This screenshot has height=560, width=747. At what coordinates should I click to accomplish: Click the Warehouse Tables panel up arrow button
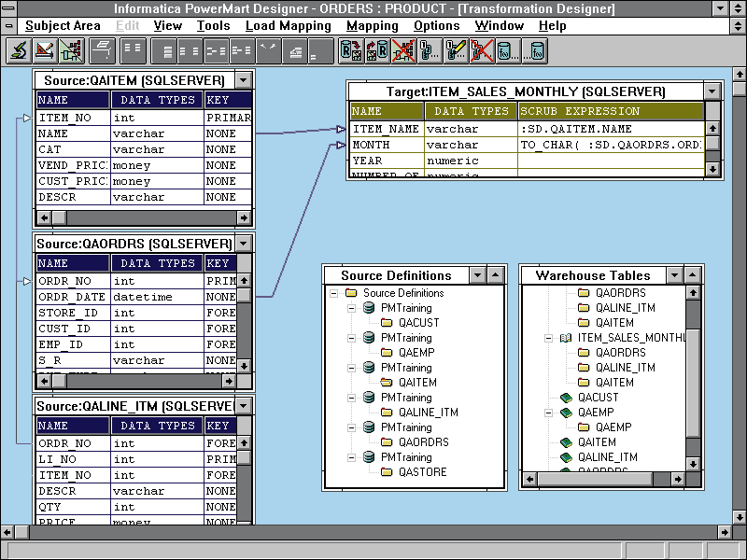pos(692,274)
